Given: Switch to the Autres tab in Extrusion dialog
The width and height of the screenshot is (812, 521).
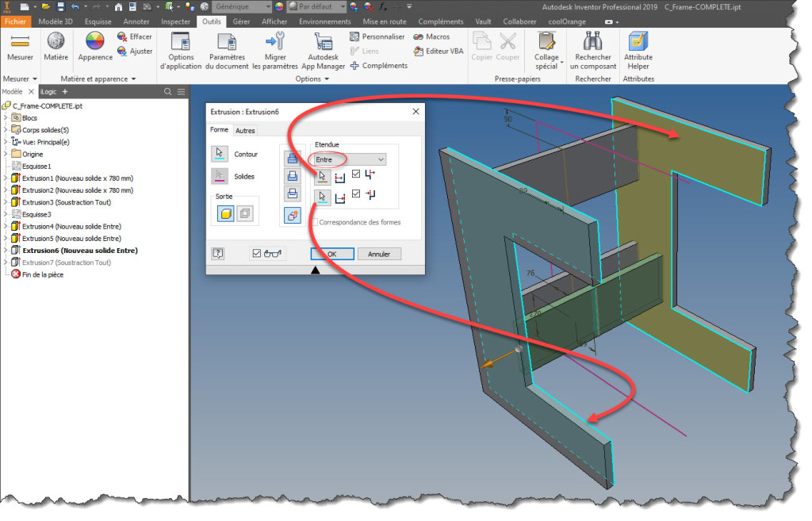Looking at the screenshot, I should (x=245, y=131).
